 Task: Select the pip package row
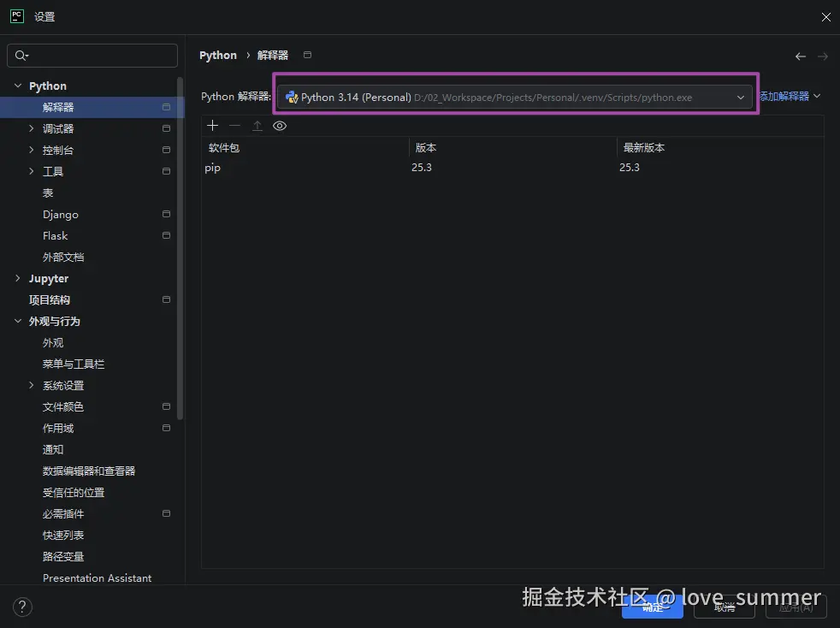(512, 168)
